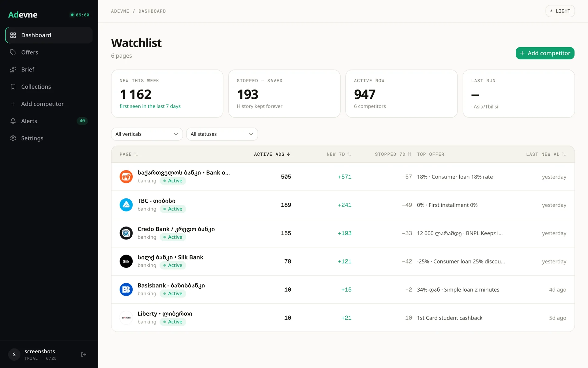Click the Stopped – Saved 193 card
Screen dimensions: 588x368
pyautogui.click(x=284, y=94)
